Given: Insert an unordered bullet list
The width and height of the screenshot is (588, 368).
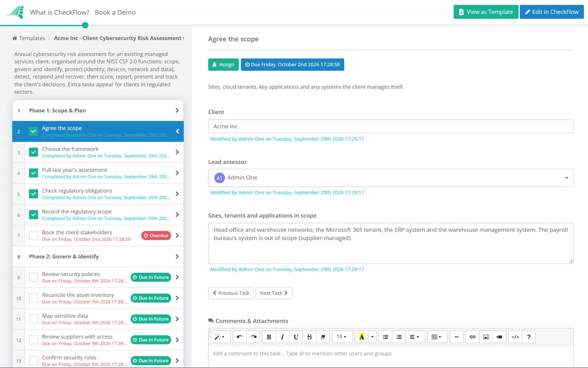Looking at the screenshot, I should (385, 337).
